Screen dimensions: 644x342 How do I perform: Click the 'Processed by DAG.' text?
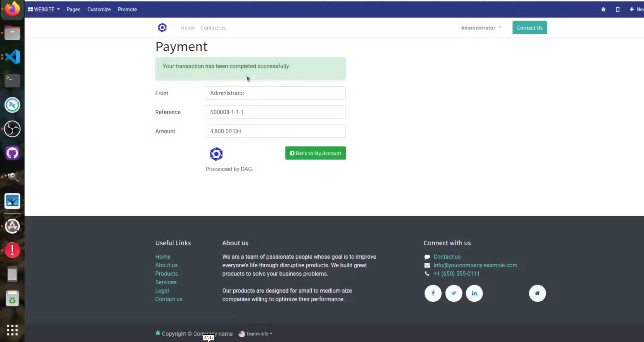229,169
